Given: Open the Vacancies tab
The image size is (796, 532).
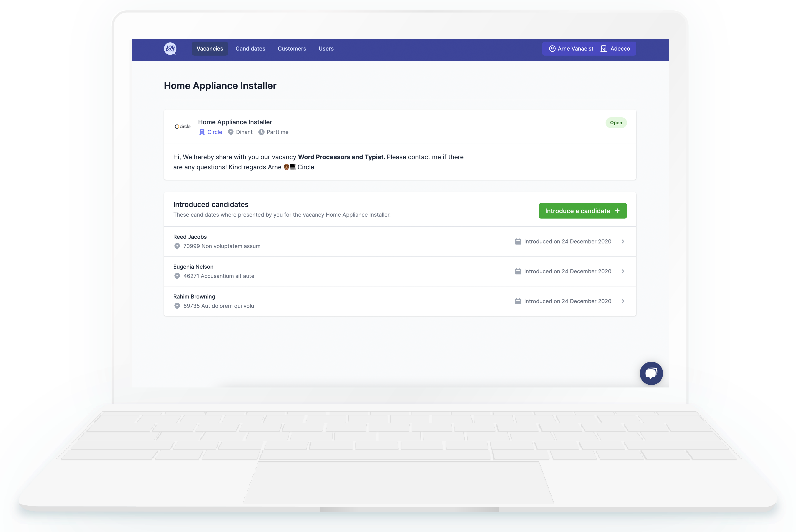Looking at the screenshot, I should click(x=210, y=49).
